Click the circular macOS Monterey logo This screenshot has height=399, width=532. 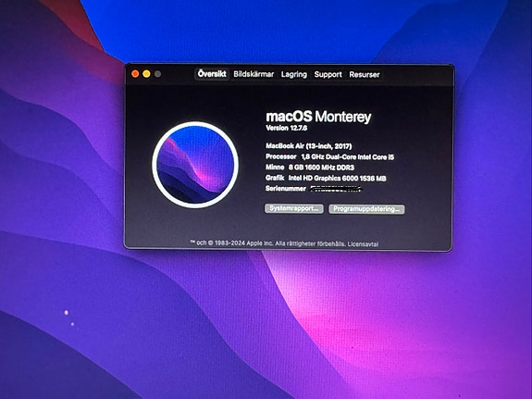pos(195,165)
